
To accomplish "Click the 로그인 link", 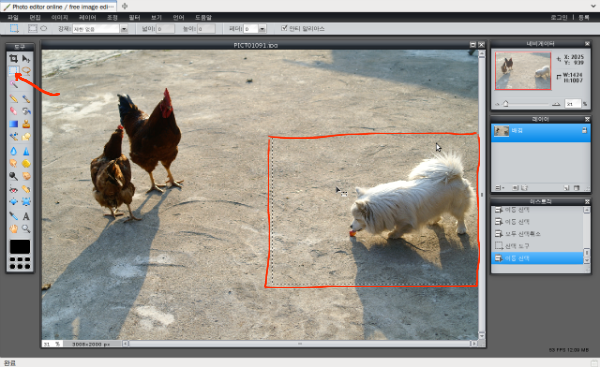I will tap(559, 17).
